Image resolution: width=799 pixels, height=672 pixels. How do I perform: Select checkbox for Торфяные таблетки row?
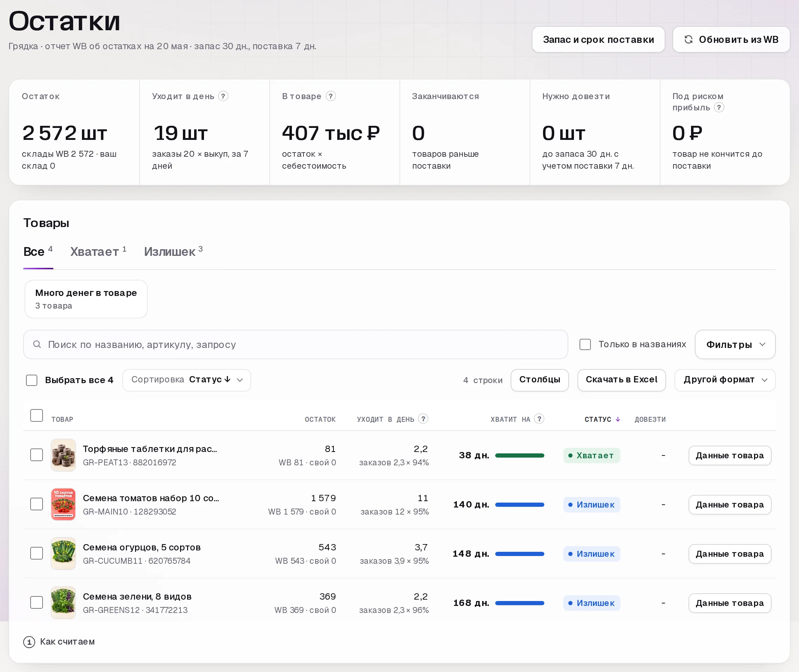point(37,455)
